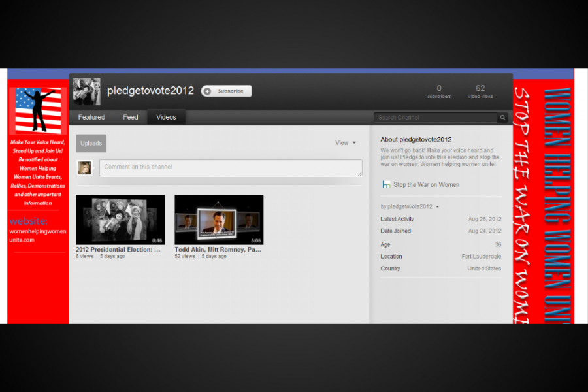Click the Fort Lauderdale location value

481,257
